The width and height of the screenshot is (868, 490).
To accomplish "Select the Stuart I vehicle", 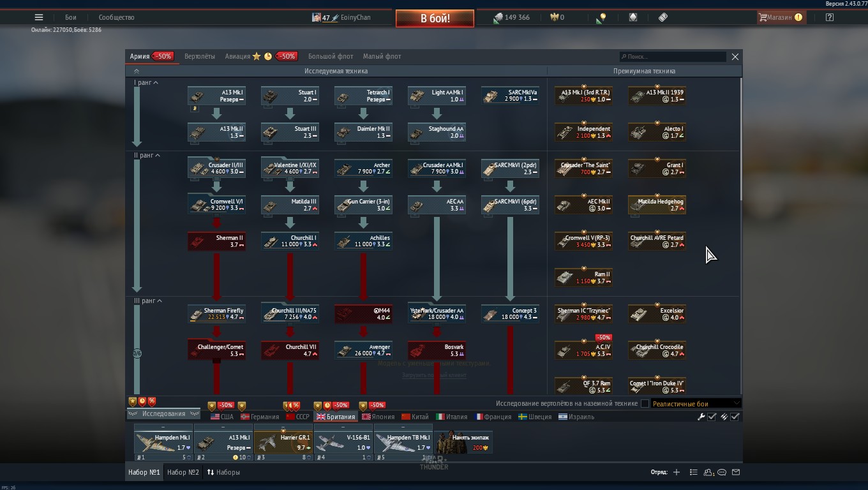I will [x=290, y=96].
